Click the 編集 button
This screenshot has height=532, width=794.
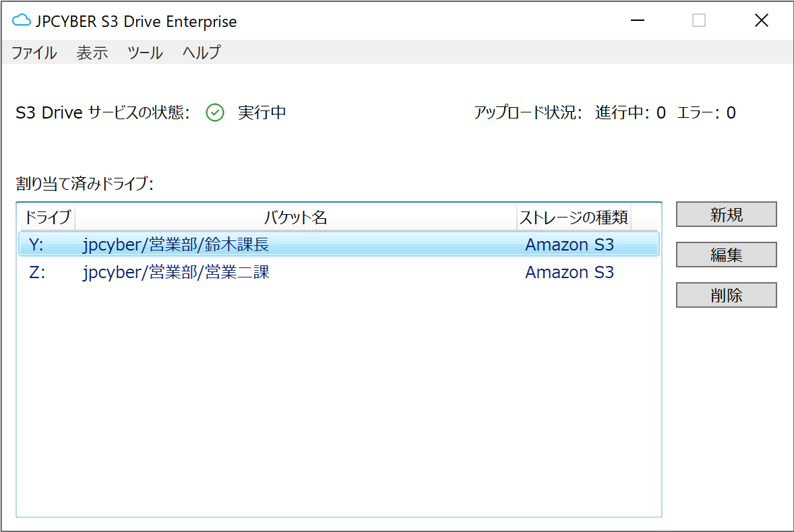[726, 255]
